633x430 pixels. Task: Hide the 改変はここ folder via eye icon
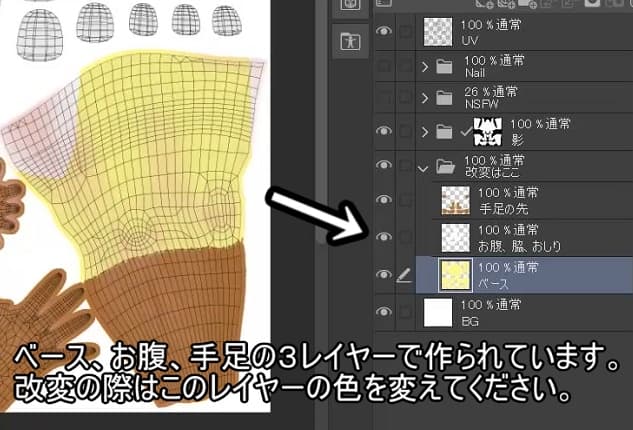click(x=384, y=165)
